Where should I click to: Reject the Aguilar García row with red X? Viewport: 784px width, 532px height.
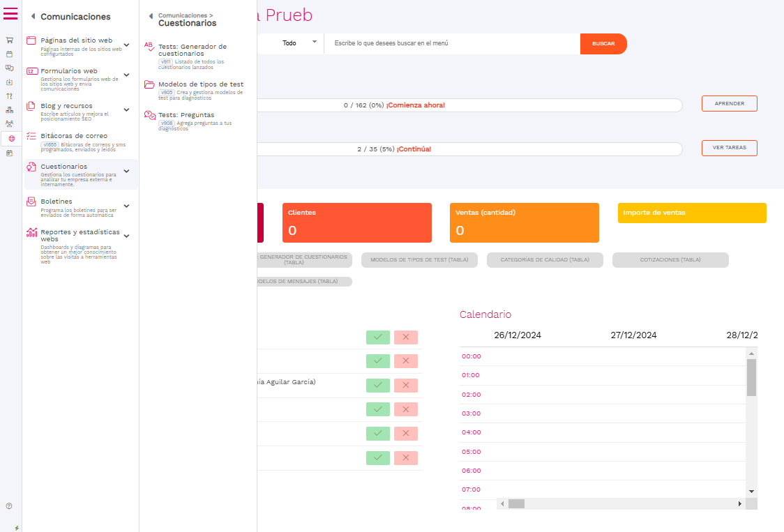pyautogui.click(x=405, y=386)
